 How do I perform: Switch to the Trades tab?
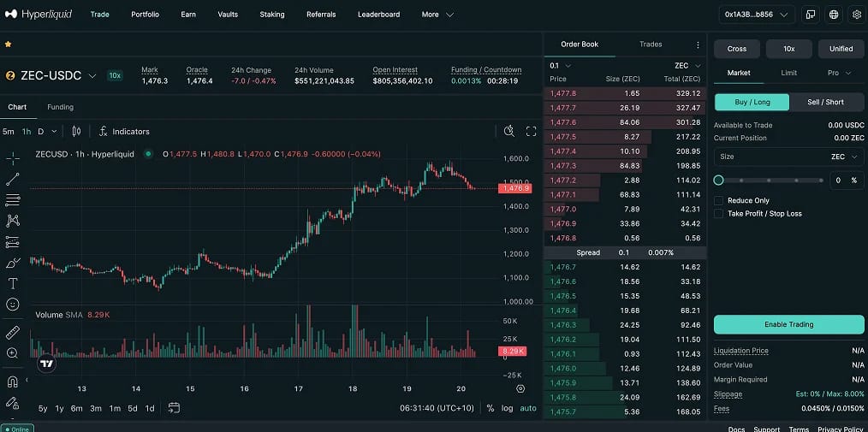pos(651,44)
